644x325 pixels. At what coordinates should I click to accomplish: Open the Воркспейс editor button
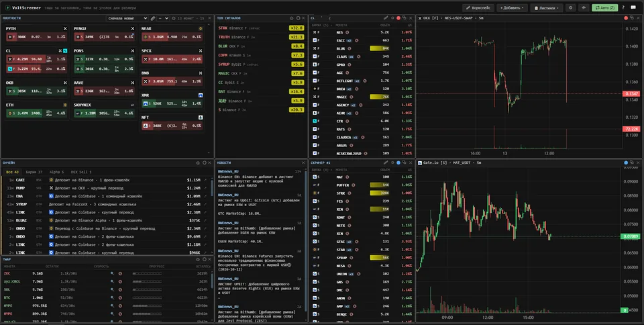coord(478,8)
